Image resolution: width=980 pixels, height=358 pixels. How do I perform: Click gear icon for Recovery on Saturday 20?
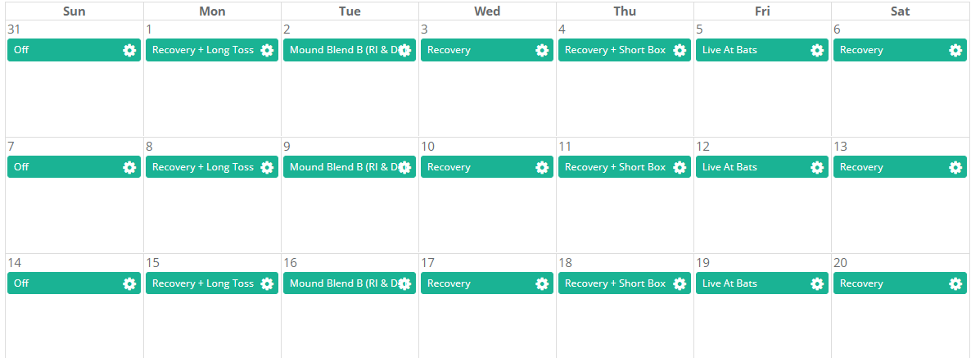click(x=955, y=283)
